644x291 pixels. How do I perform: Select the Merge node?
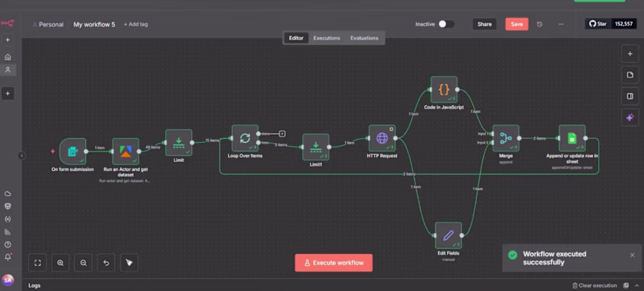[506, 138]
